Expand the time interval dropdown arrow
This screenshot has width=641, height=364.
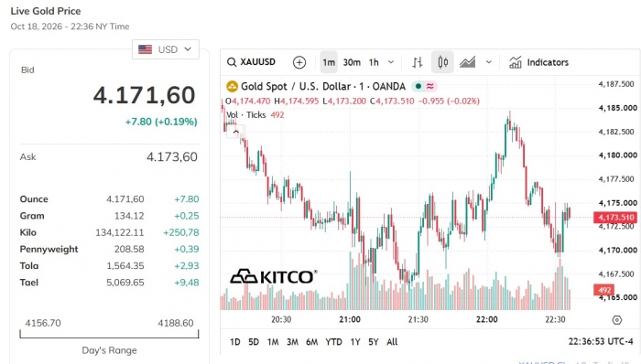point(391,62)
